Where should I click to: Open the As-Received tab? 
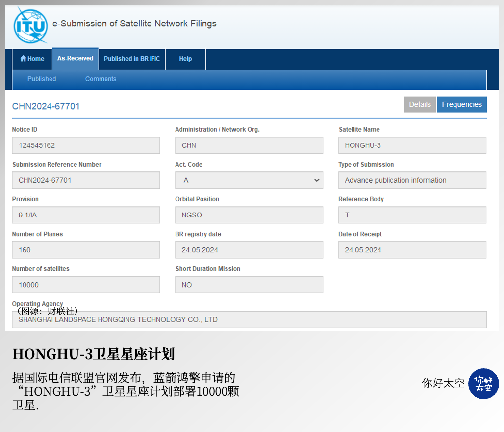pyautogui.click(x=75, y=58)
